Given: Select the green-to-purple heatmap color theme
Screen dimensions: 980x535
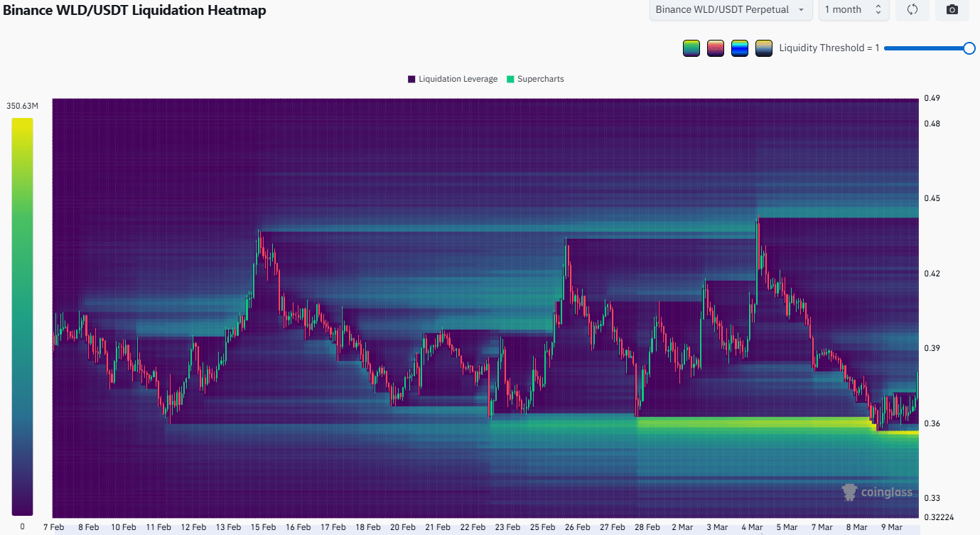Looking at the screenshot, I should 691,48.
